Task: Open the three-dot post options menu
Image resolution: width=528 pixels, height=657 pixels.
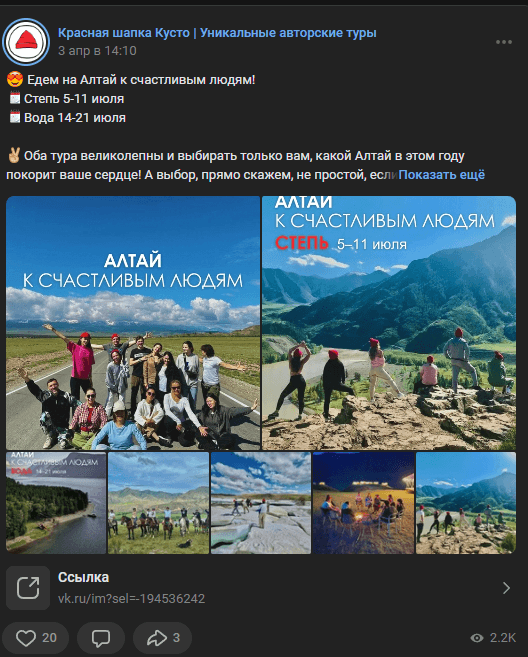Action: (504, 42)
